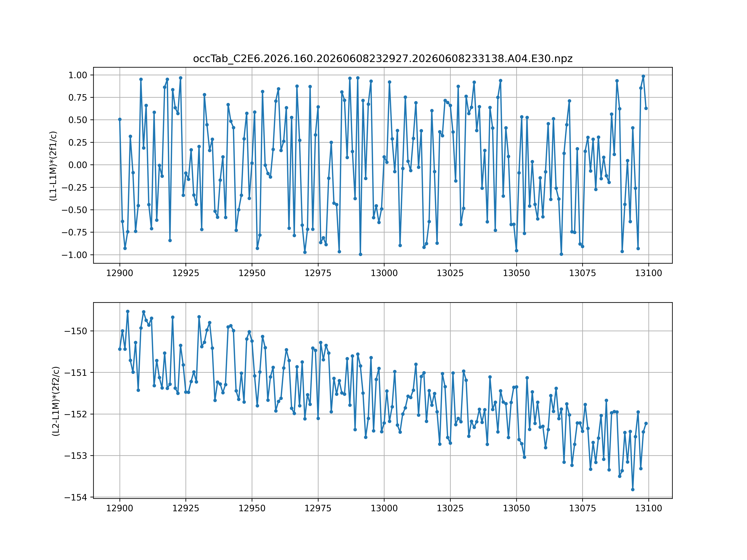Click 12900 on the L2-L1M plot x-axis
Viewport: 747px width, 560px height.
click(120, 508)
